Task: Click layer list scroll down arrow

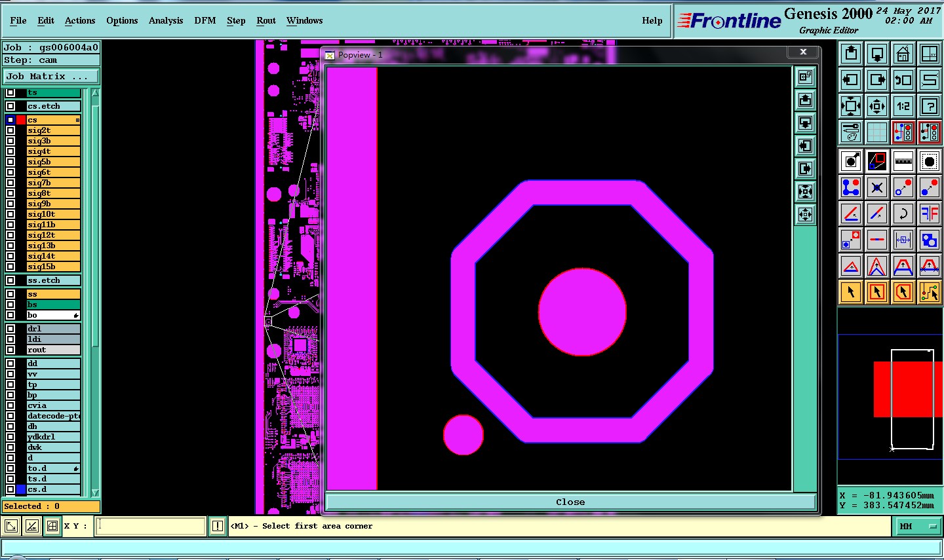Action: pos(95,493)
